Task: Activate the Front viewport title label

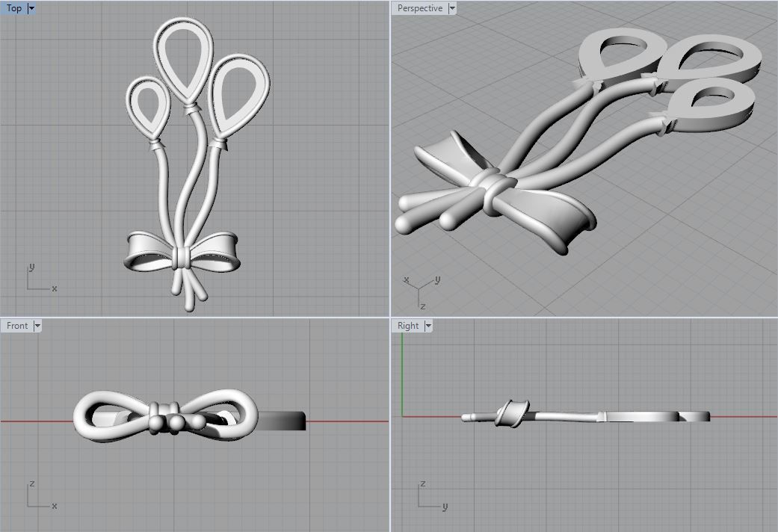Action: tap(17, 326)
